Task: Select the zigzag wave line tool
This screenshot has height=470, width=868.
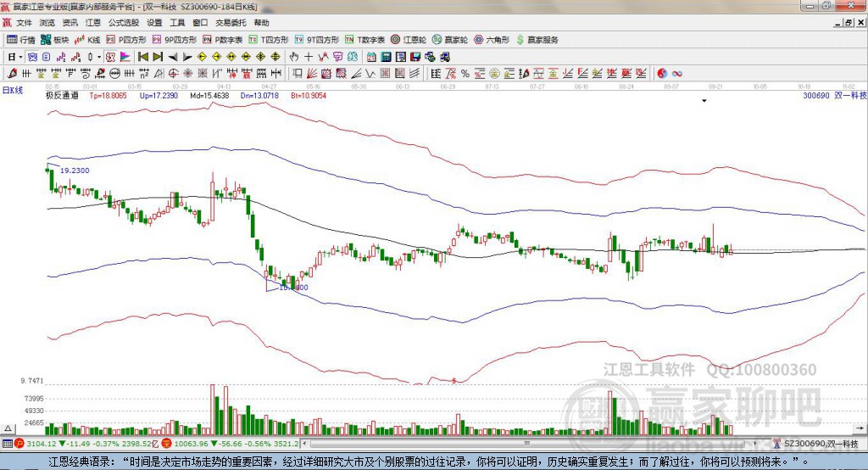Action: [370, 74]
